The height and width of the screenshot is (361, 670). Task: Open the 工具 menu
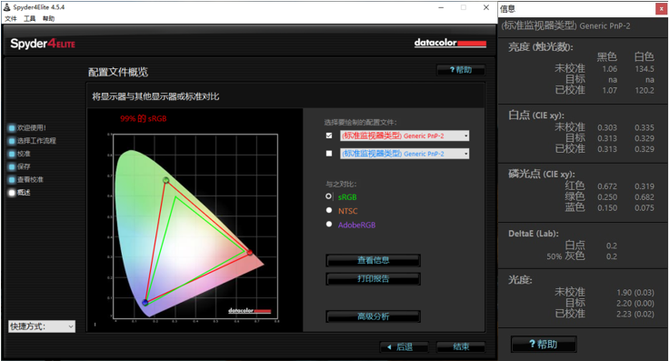(29, 18)
